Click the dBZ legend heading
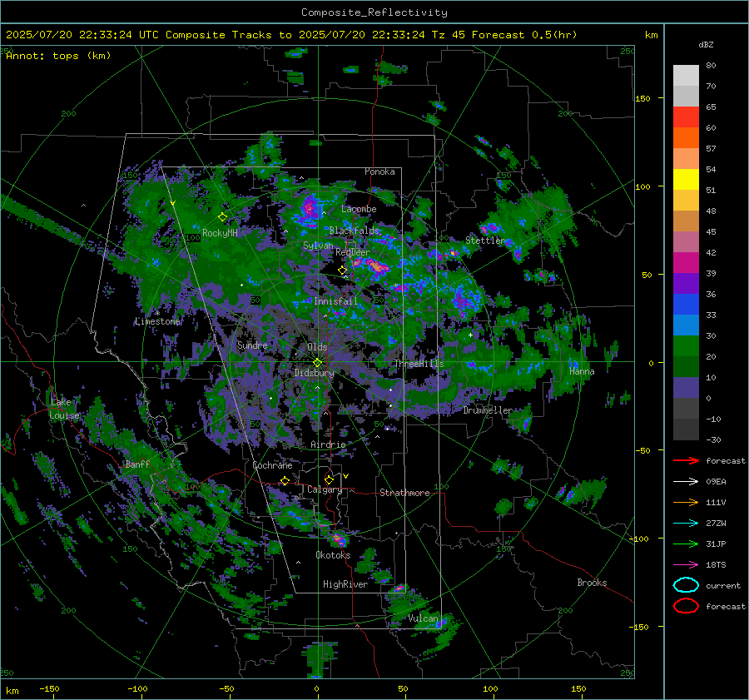Screen dimensions: 749x700 click(x=706, y=45)
